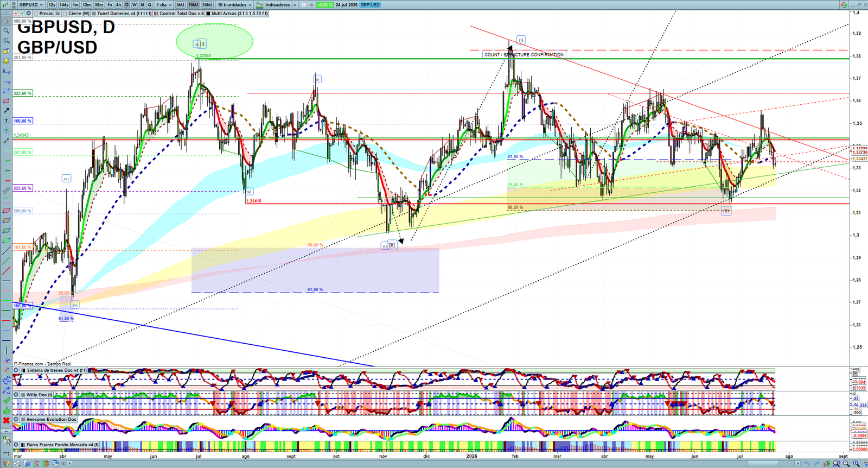Open the GBPUSD symbol dropdown
Viewport: 868px width, 468px height.
[31, 5]
